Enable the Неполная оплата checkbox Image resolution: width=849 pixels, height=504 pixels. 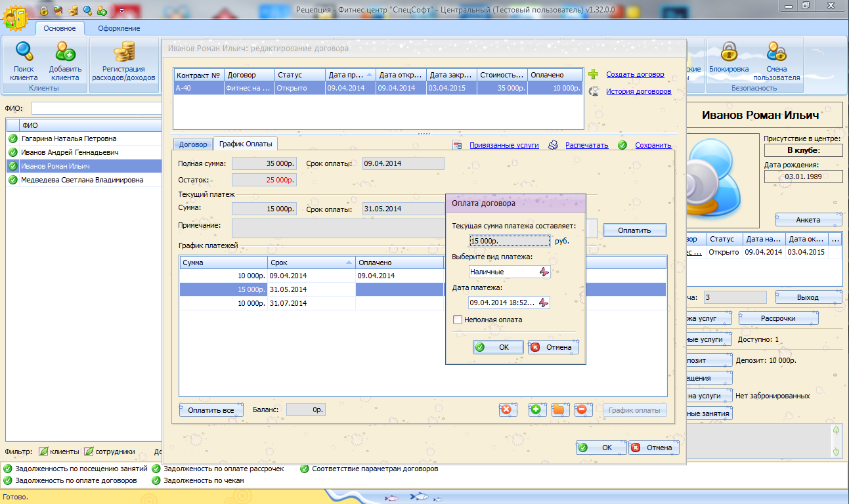(458, 320)
